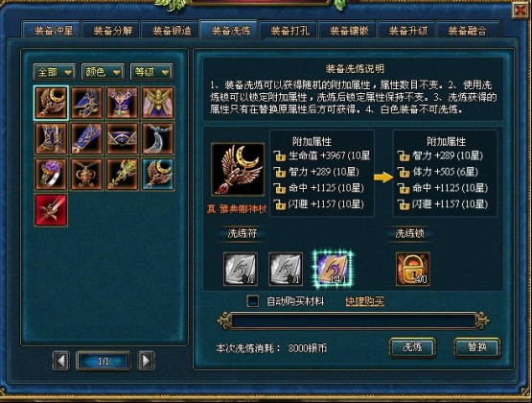The height and width of the screenshot is (403, 532).
Task: Switch to the 装备打孔 tab
Action: pyautogui.click(x=289, y=30)
